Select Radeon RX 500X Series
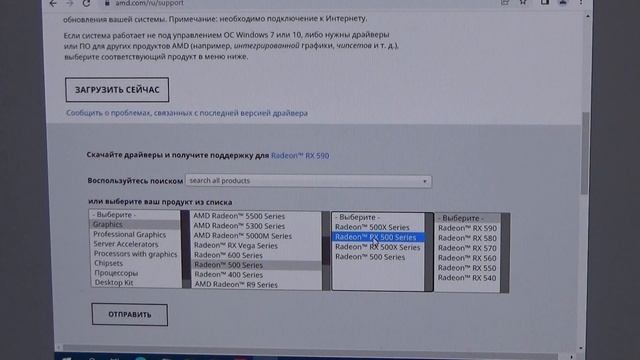Viewport: 640px width, 360px height. click(378, 247)
